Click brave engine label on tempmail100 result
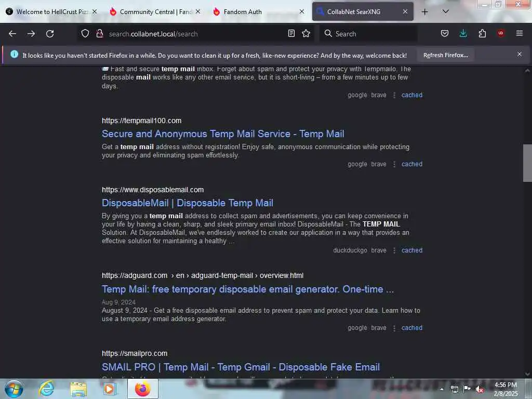This screenshot has width=532, height=399. (x=379, y=164)
